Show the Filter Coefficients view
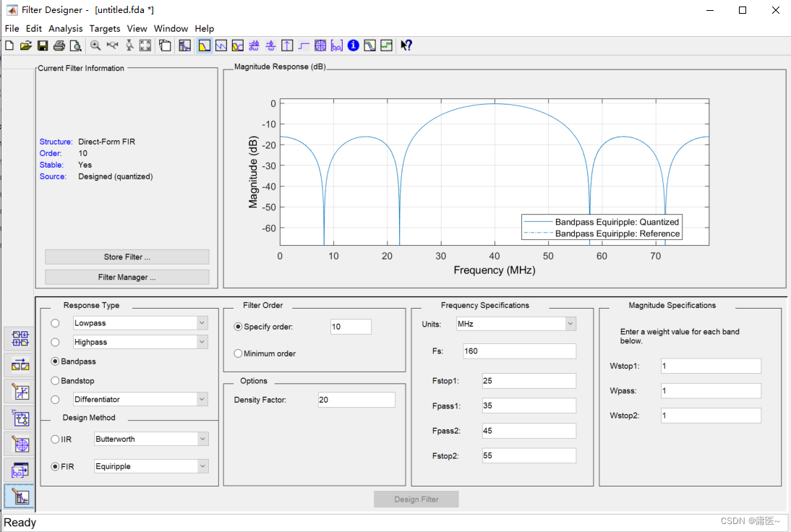Screen dimensions: 791x532 coord(337,46)
